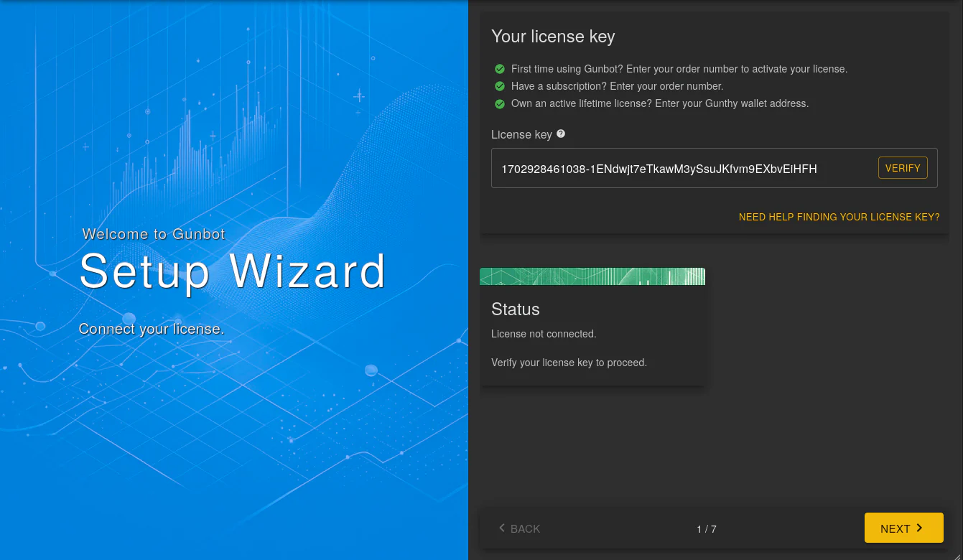Click the green check beside Own an active lifetime license
The width and height of the screenshot is (963, 560).
[500, 103]
